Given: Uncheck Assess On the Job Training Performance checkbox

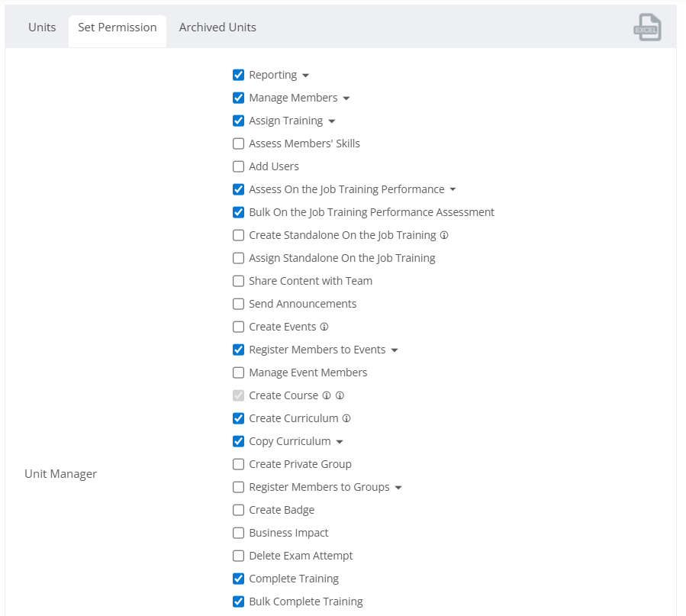Looking at the screenshot, I should [238, 189].
